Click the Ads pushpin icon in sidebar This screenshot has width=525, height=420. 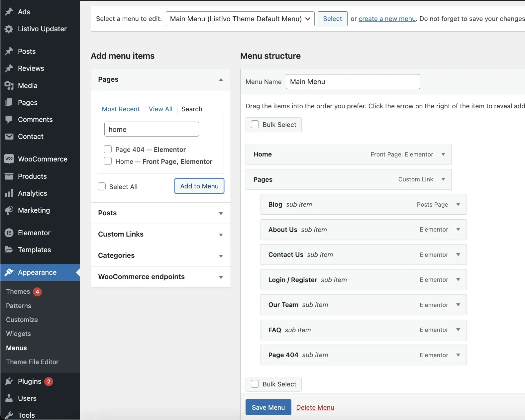[x=9, y=12]
